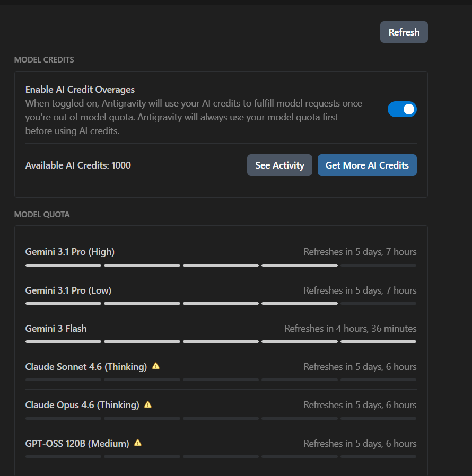Click refresh time for Claude Sonnet 4.6
The image size is (472, 476).
point(360,367)
